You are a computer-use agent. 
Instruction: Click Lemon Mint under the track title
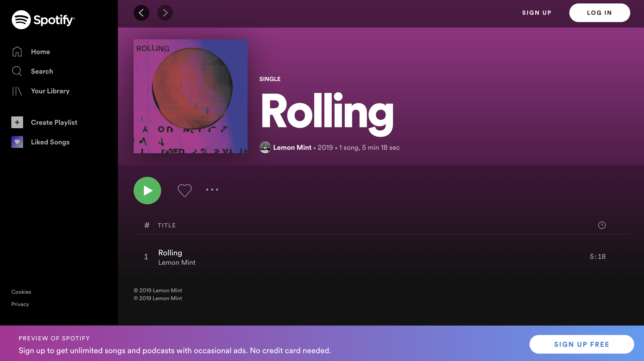pos(177,263)
